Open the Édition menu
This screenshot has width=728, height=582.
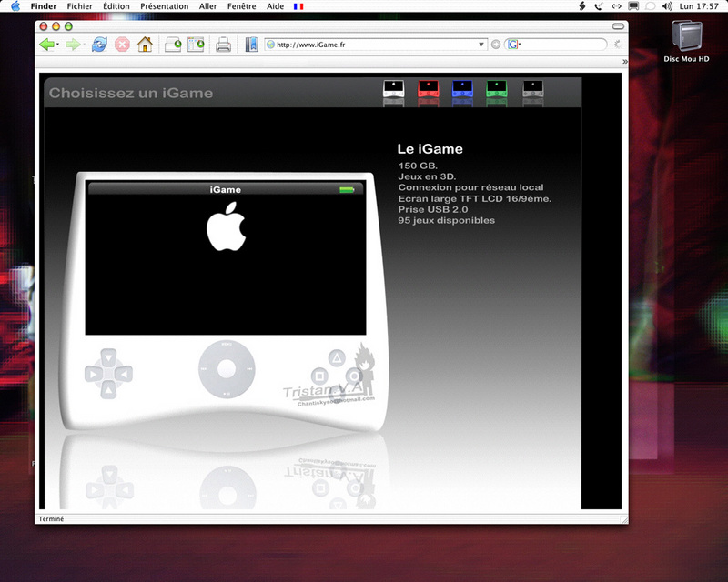tap(116, 6)
